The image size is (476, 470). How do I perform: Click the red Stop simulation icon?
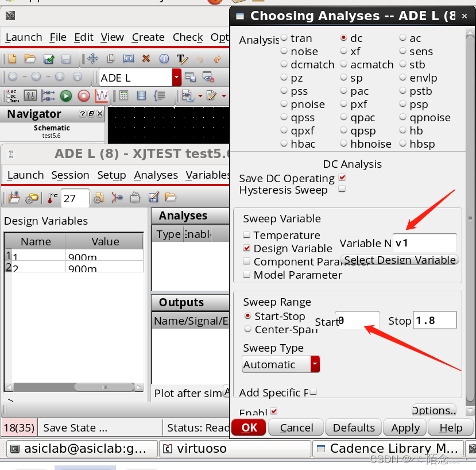[x=84, y=96]
